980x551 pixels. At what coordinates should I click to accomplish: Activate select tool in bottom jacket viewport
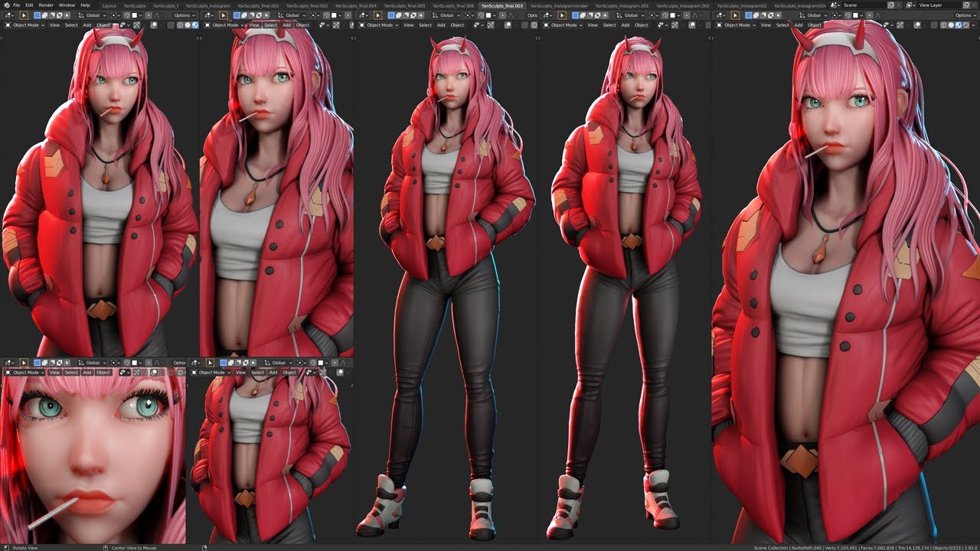[x=210, y=362]
